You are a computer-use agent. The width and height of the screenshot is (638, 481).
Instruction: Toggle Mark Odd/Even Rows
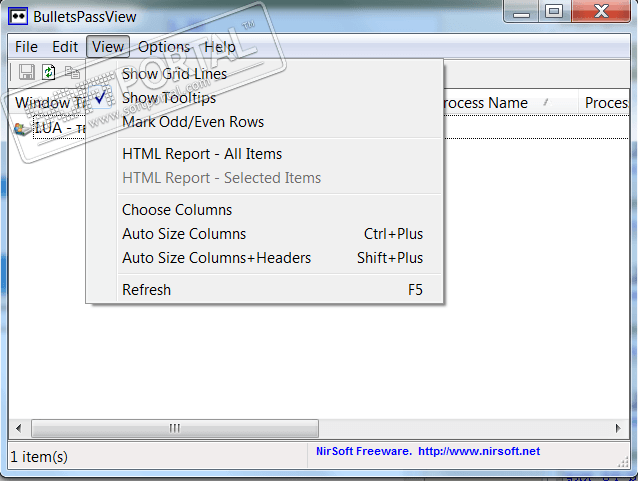tap(192, 122)
